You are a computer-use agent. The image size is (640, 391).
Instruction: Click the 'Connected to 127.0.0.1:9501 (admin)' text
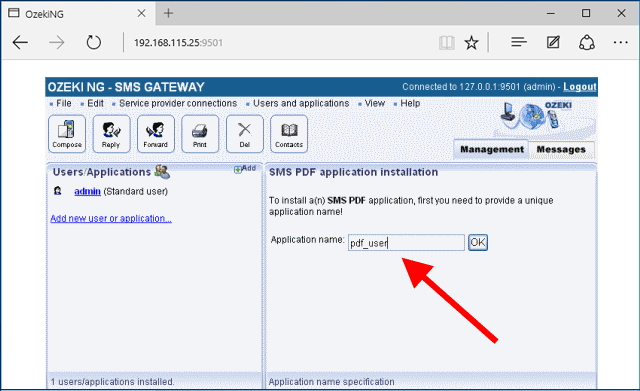tap(479, 87)
